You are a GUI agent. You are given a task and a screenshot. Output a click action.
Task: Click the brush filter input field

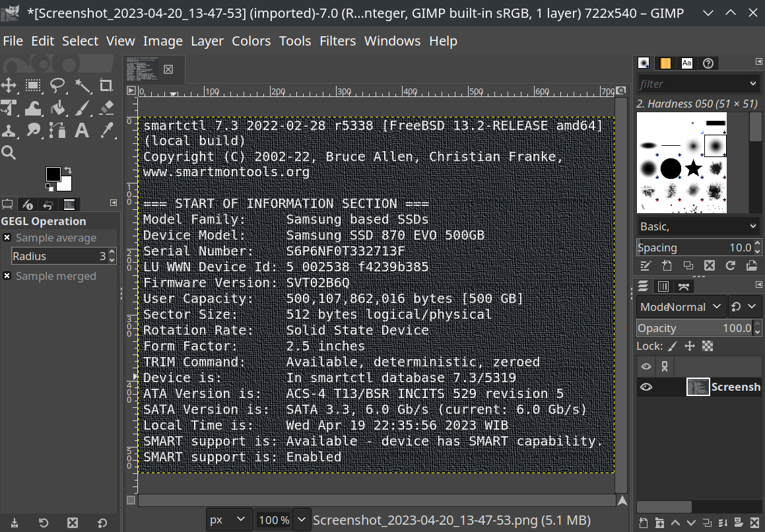pyautogui.click(x=692, y=84)
